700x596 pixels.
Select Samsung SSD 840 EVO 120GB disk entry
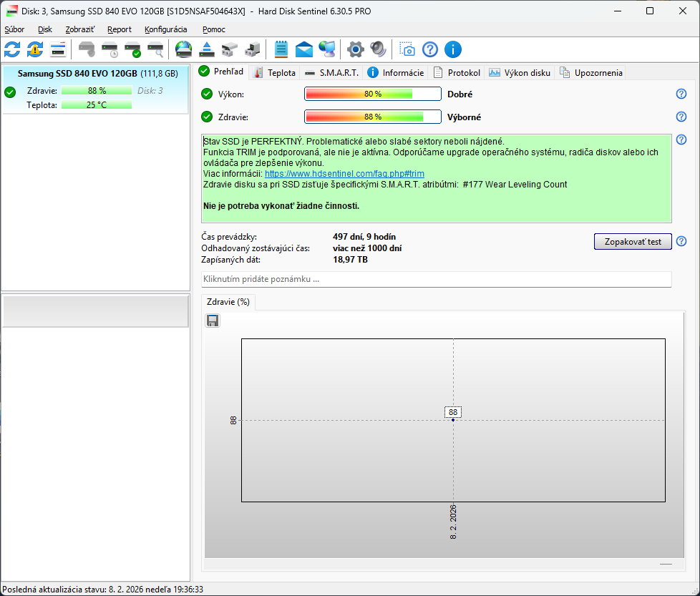pos(95,89)
